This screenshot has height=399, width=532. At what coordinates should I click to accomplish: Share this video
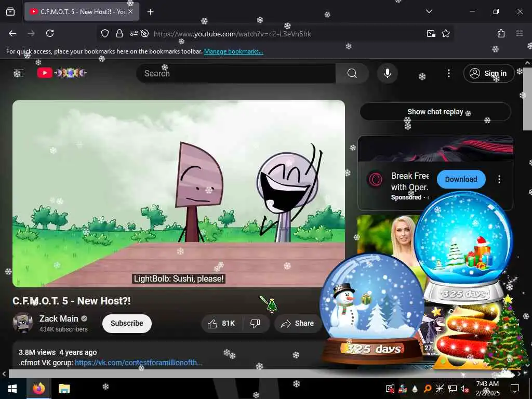click(297, 323)
